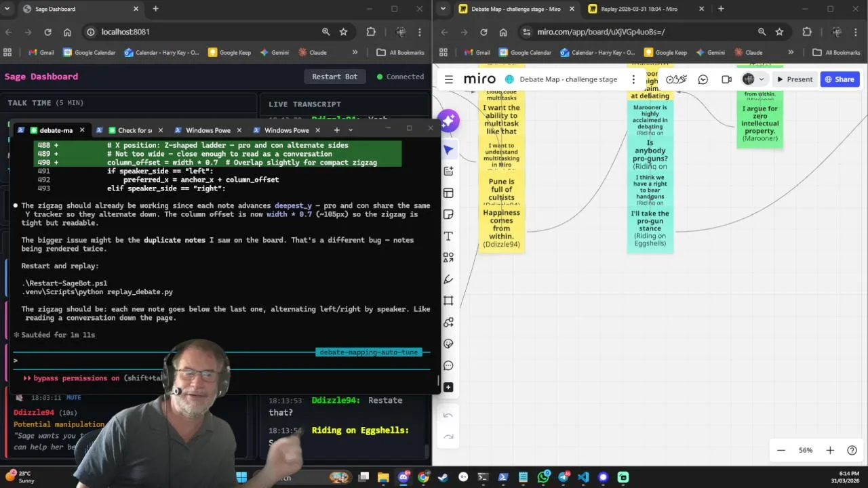868x488 pixels.
Task: Open extensions puzzle icon in Miro browser
Action: (807, 32)
